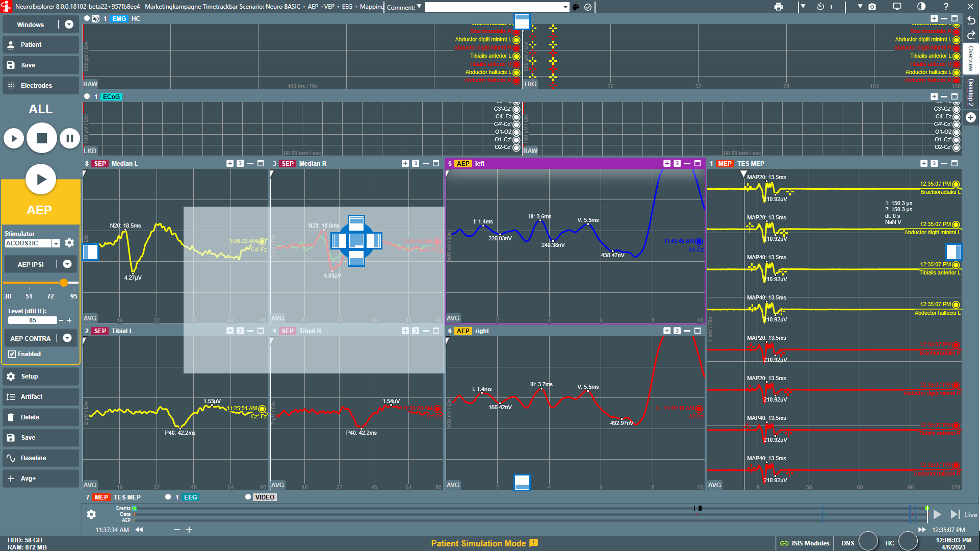Screen dimensions: 980x551
Task: Stop ALL recording
Action: coord(42,138)
